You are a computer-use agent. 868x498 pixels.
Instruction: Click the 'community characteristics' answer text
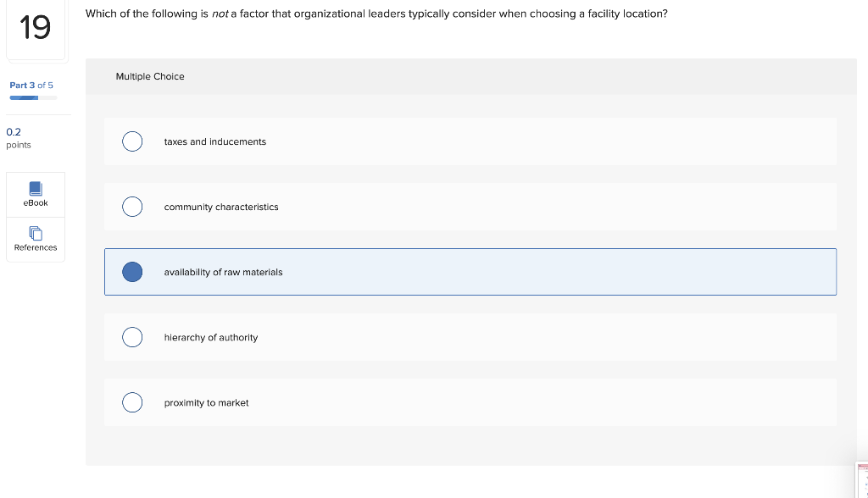point(221,207)
